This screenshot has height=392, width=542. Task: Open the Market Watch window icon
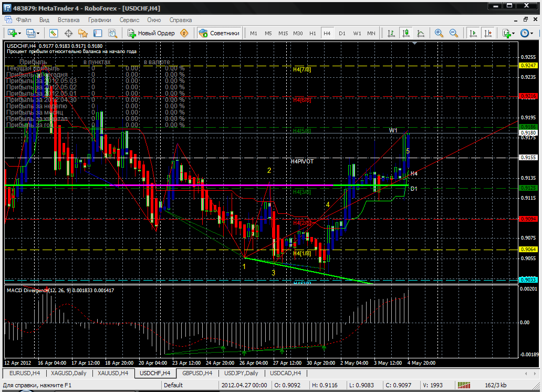click(54, 33)
